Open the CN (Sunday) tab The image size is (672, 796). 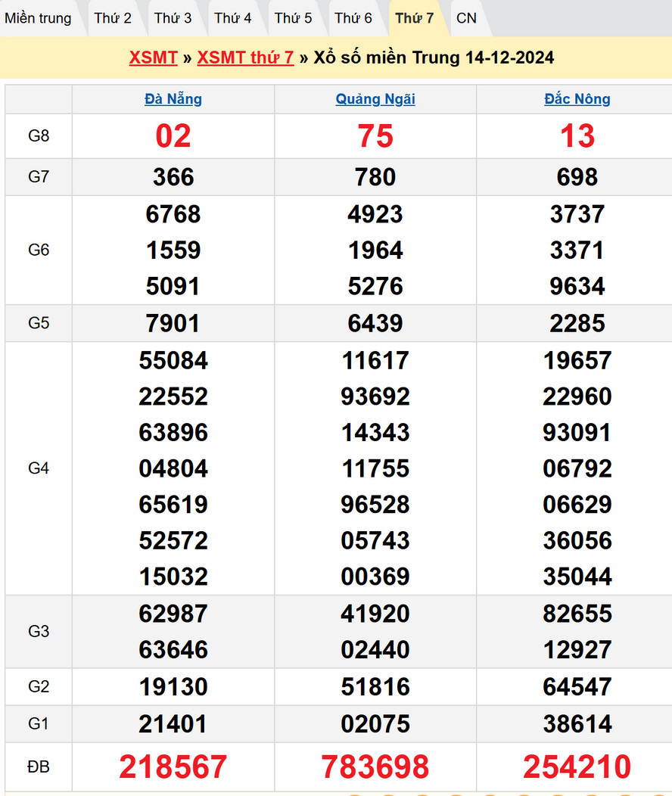pyautogui.click(x=467, y=18)
